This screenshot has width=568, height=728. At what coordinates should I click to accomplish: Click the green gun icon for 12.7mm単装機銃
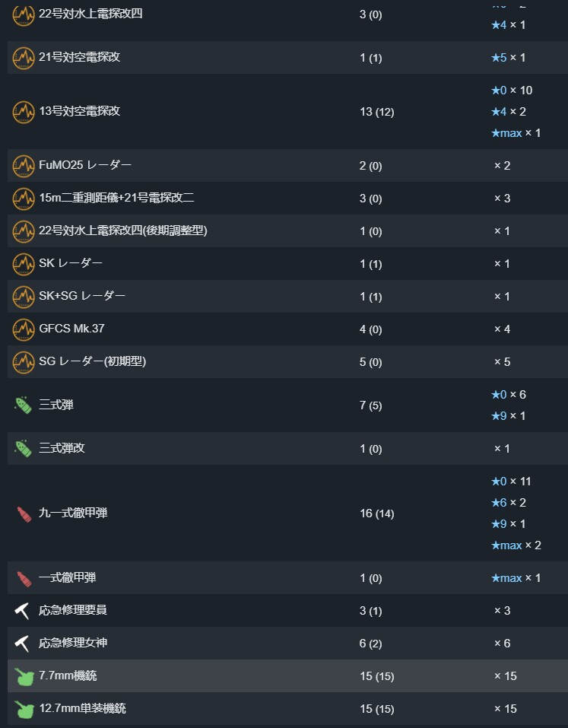[x=24, y=709]
